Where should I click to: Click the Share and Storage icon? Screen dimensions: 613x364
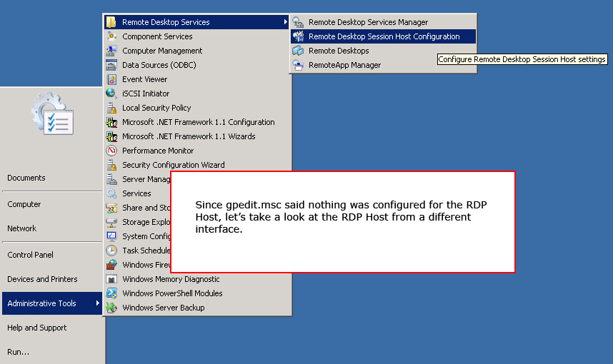[x=111, y=208]
